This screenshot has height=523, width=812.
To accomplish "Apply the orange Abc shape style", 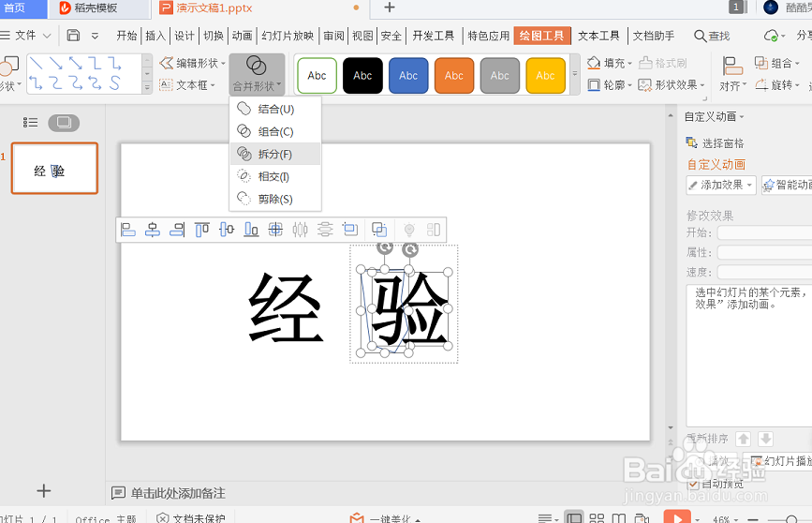I will coord(453,76).
